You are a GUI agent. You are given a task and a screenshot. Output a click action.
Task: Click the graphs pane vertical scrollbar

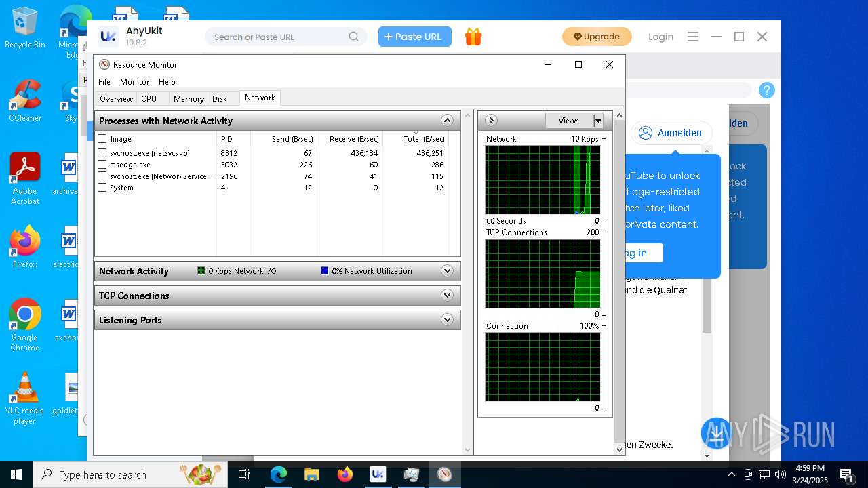(618, 283)
